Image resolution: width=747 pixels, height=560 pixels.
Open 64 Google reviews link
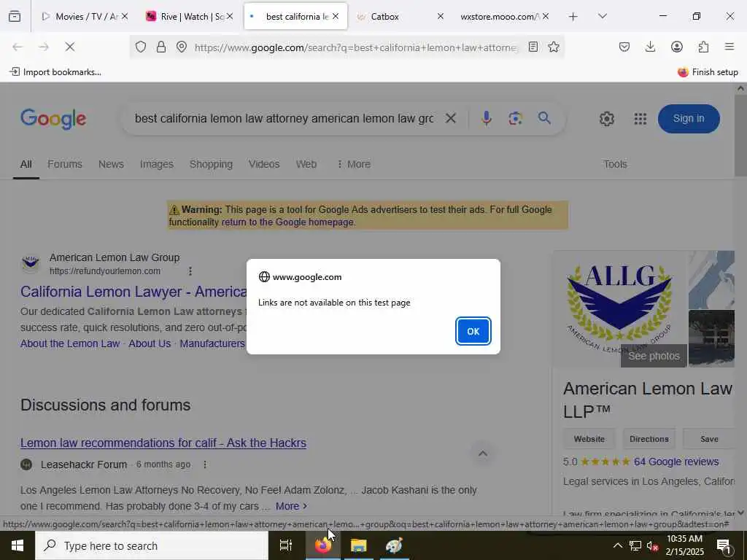coord(676,462)
